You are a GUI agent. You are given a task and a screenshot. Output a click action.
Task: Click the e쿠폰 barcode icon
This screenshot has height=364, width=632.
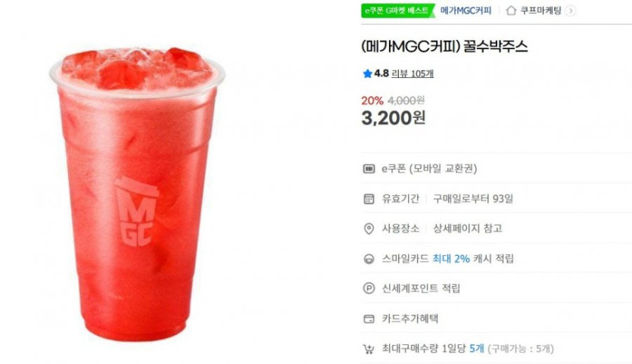(x=369, y=169)
